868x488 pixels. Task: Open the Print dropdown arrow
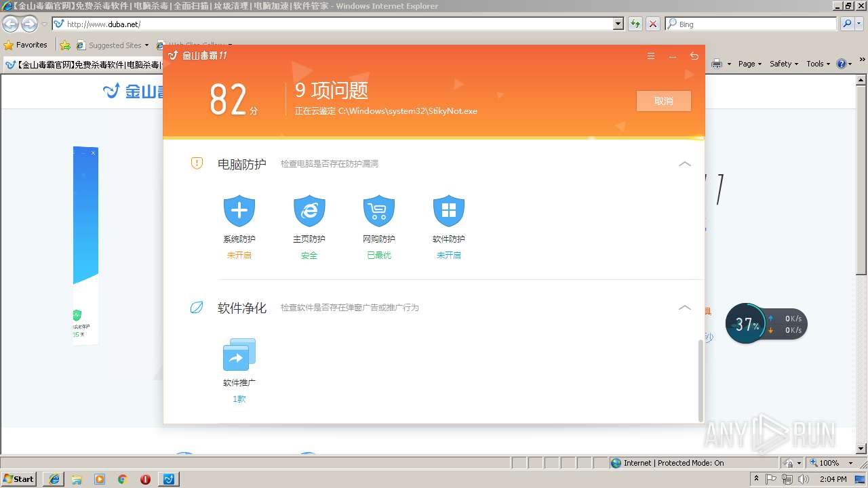coord(729,64)
